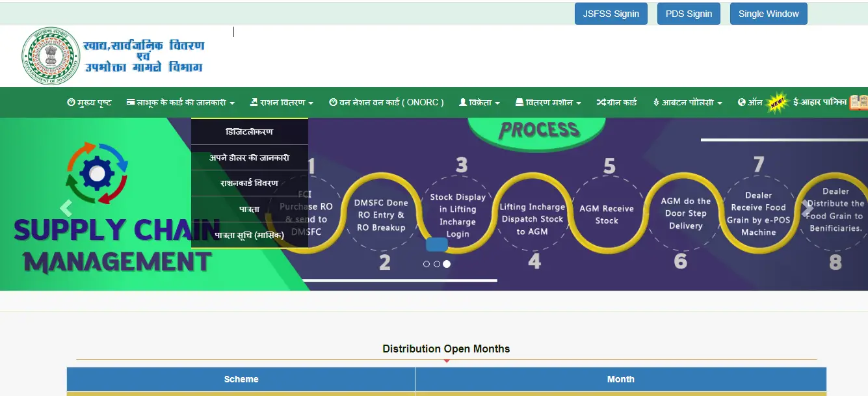Advance carousel with the right chevron arrow
This screenshot has width=868, height=396.
[808, 208]
